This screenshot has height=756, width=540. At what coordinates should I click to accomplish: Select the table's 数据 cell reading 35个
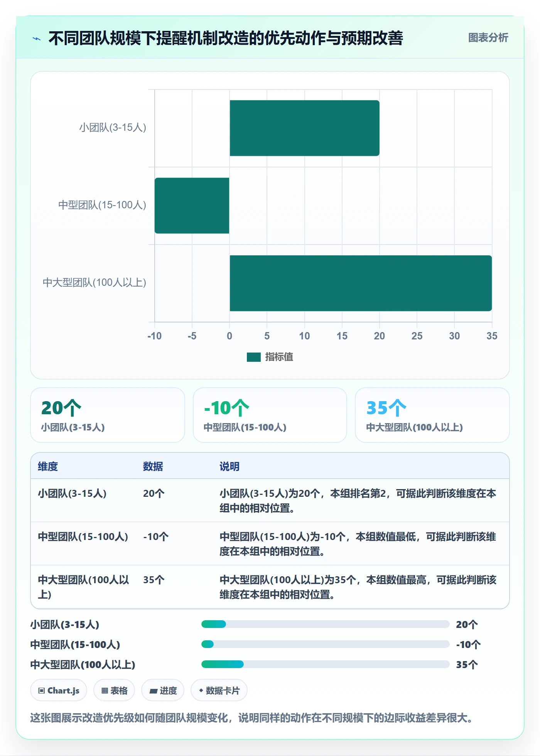coord(154,580)
